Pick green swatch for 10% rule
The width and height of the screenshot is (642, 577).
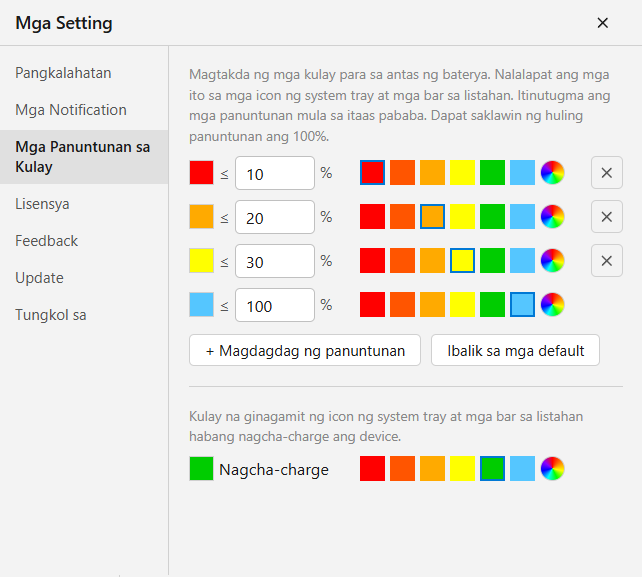click(492, 172)
